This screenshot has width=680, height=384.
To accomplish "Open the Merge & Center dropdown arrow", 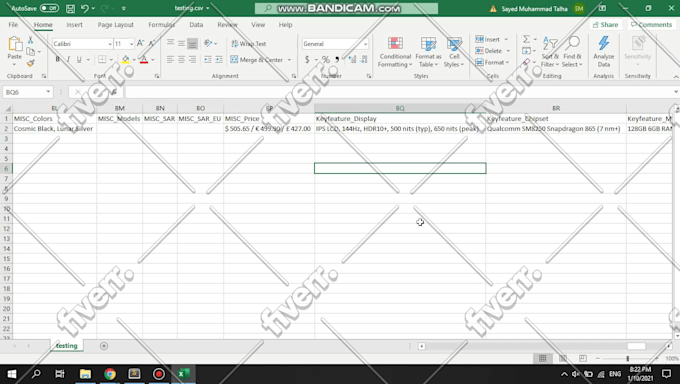I will pos(289,59).
